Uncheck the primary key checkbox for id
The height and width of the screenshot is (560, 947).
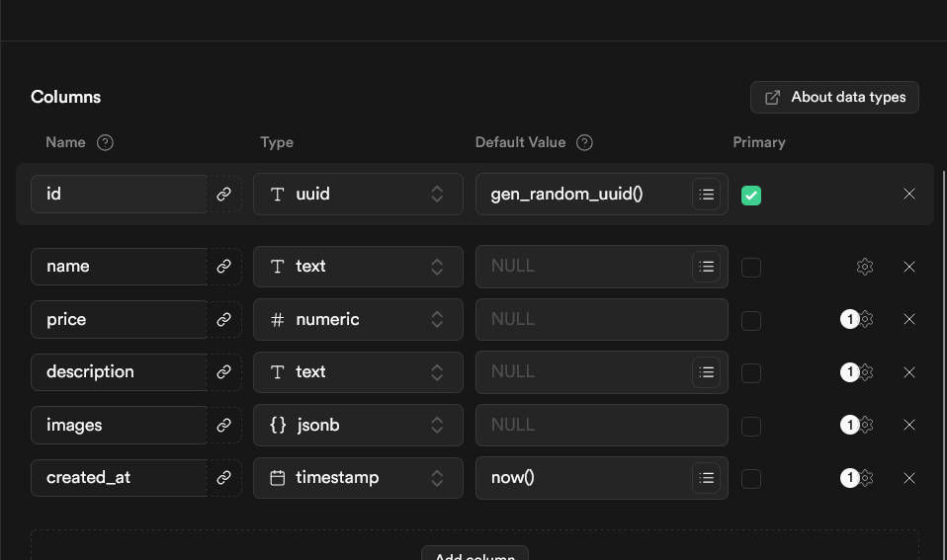click(x=750, y=195)
